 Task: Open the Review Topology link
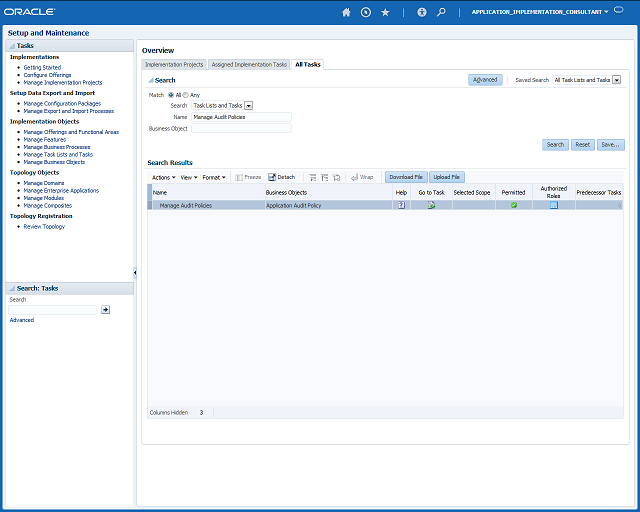click(x=44, y=227)
